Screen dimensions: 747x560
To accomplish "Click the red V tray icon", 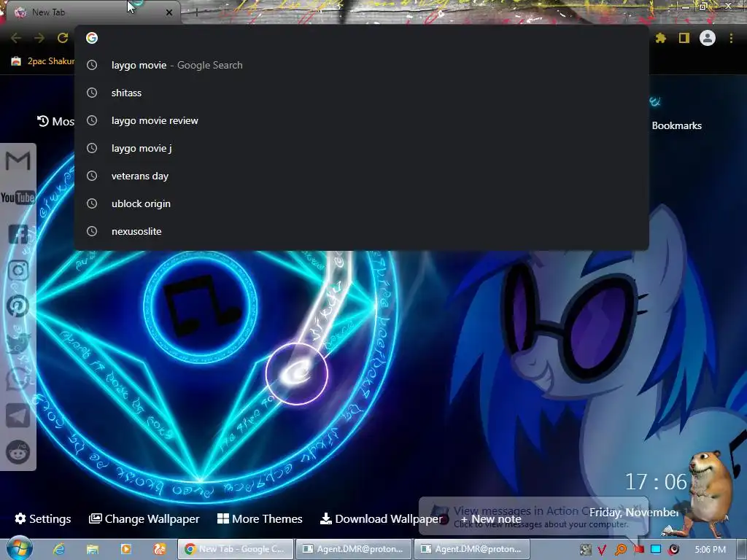I will click(602, 550).
